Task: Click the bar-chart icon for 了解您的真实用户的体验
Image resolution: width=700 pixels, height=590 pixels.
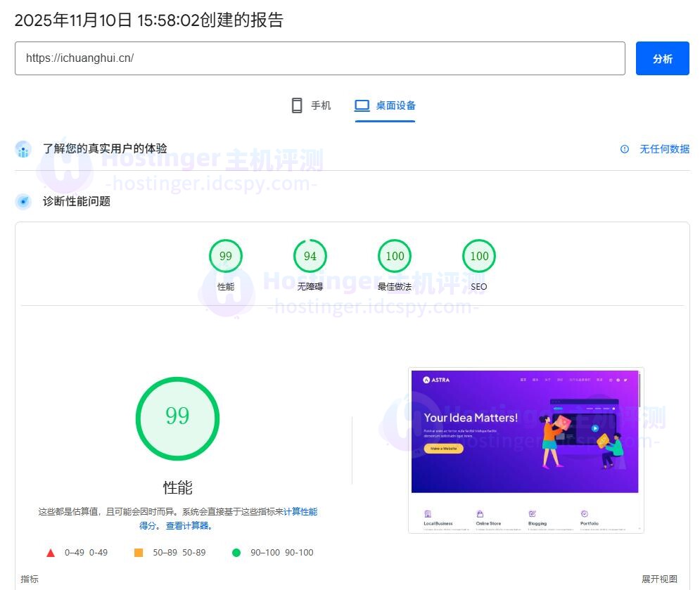Action: tap(23, 149)
